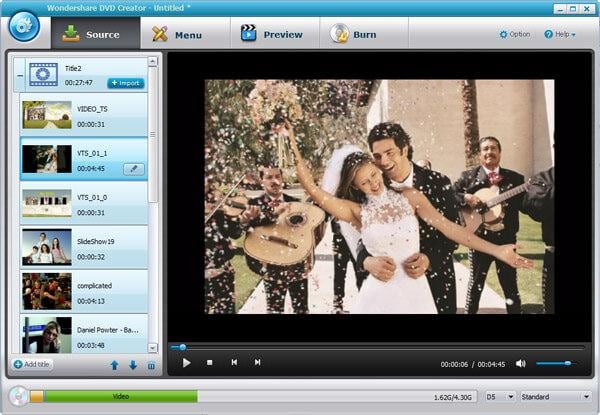Switch to the Source tab
600x415 pixels.
(96, 34)
